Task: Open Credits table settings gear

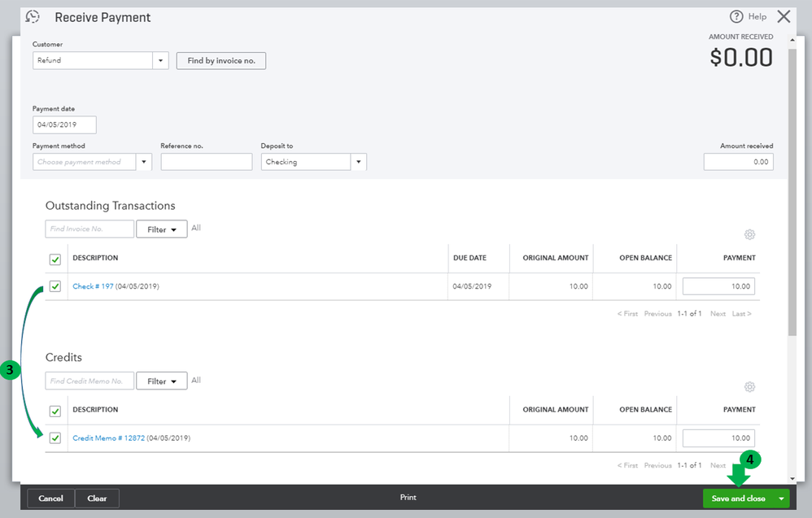Action: coord(749,387)
